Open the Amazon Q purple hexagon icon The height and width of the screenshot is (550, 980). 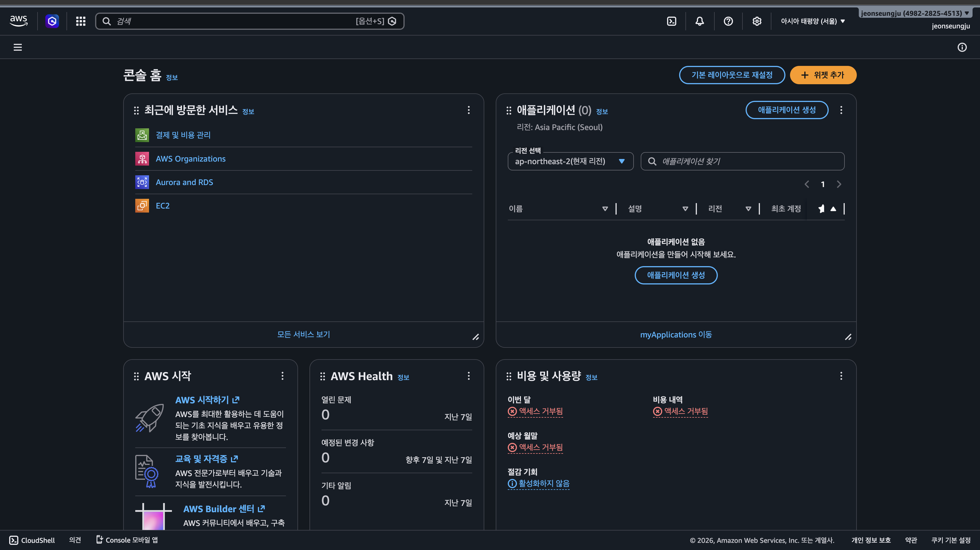tap(52, 21)
